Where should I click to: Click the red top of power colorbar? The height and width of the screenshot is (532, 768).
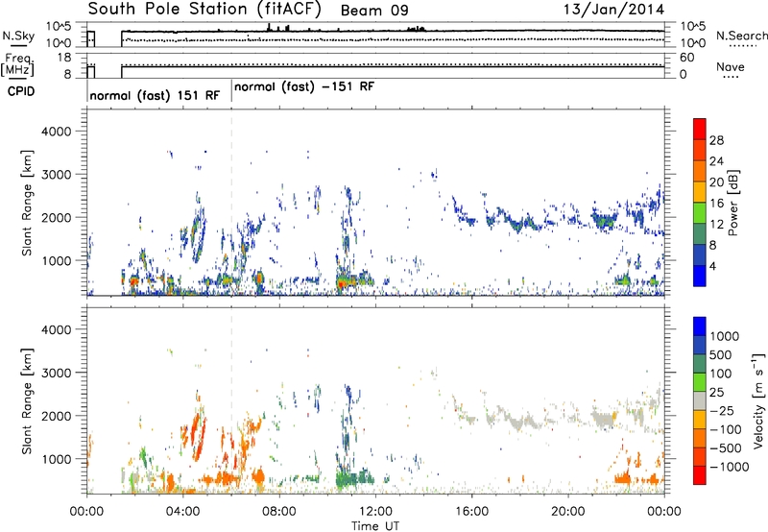click(x=700, y=129)
